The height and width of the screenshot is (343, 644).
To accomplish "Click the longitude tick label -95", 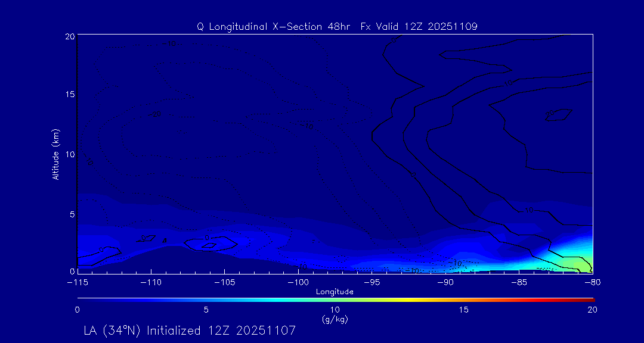I will click(371, 283).
